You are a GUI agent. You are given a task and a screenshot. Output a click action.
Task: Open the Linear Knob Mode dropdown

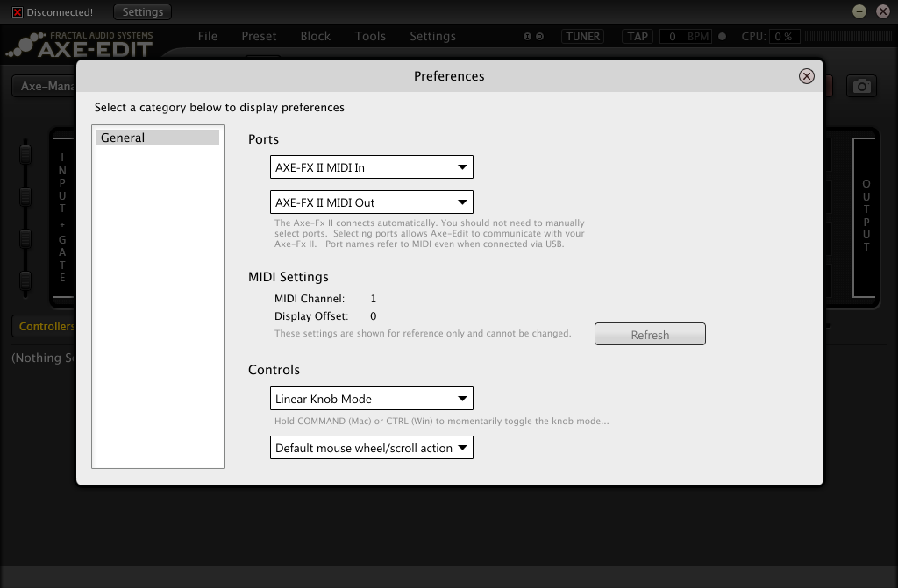click(372, 399)
